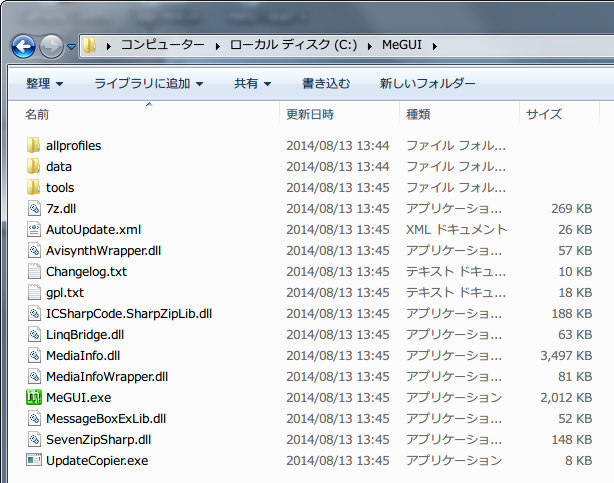Open the 共有 dropdown menu
614x483 pixels.
coord(253,83)
